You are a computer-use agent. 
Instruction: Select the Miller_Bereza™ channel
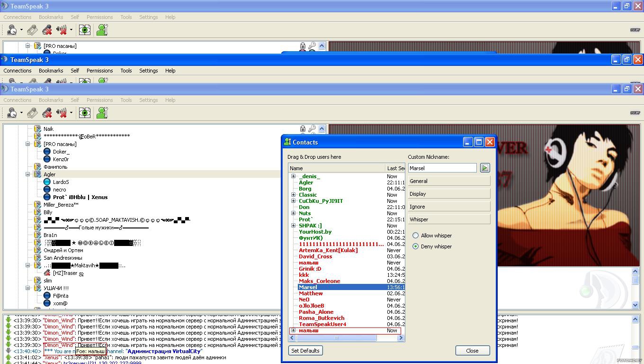click(x=61, y=205)
